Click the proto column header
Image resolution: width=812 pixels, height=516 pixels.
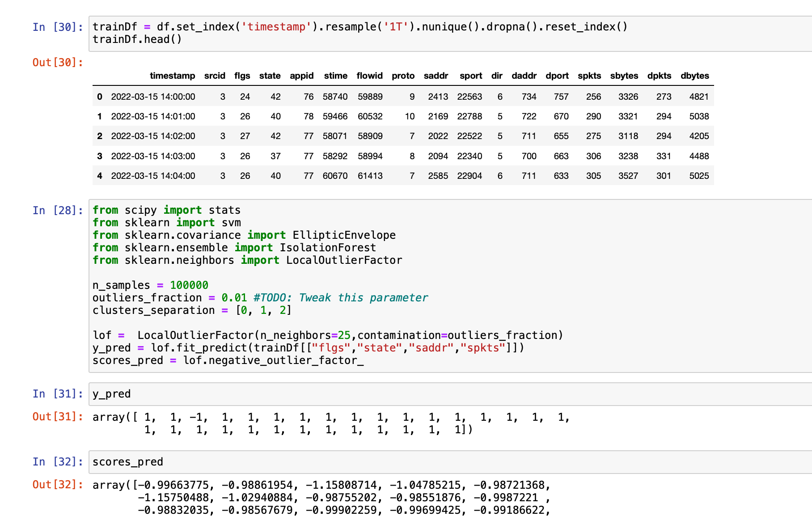pos(403,76)
